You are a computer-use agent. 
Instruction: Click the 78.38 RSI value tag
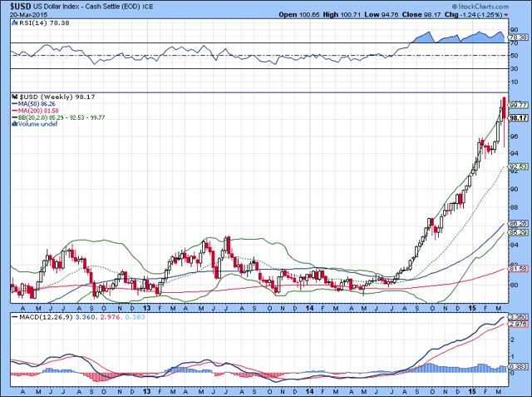[x=519, y=37]
